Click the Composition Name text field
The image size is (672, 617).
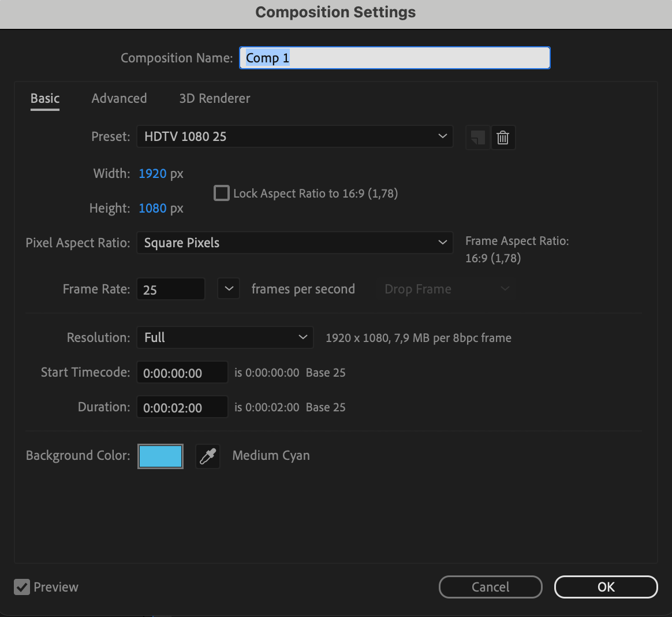coord(394,58)
